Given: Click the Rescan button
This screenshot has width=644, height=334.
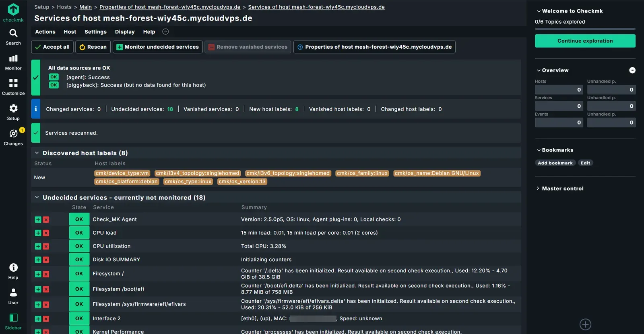Looking at the screenshot, I should 93,47.
